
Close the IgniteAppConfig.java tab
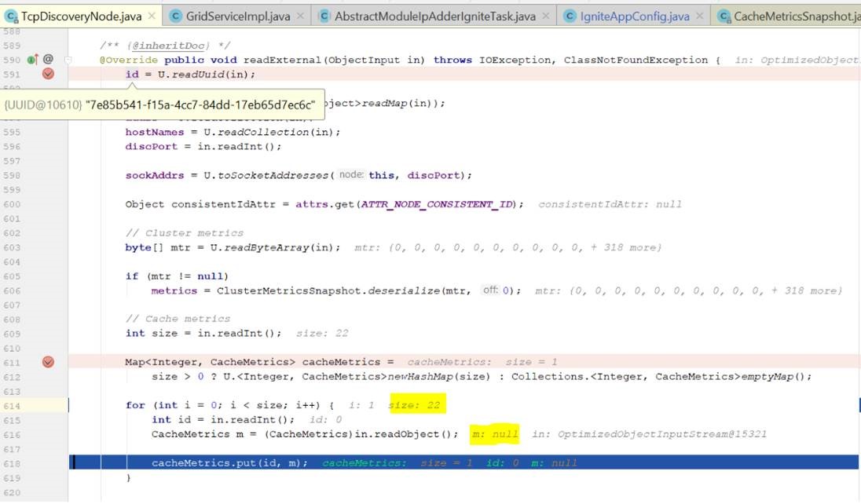pyautogui.click(x=699, y=16)
